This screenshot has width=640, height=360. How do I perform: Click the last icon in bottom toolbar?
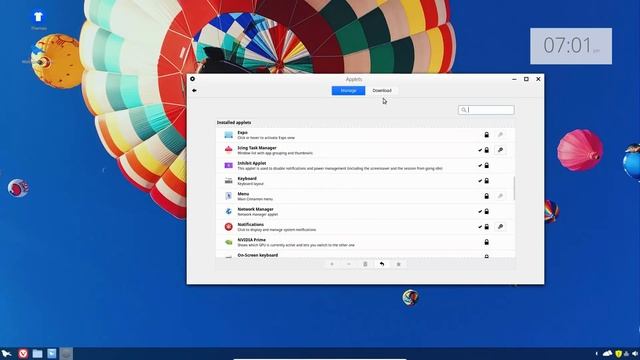pyautogui.click(x=399, y=264)
